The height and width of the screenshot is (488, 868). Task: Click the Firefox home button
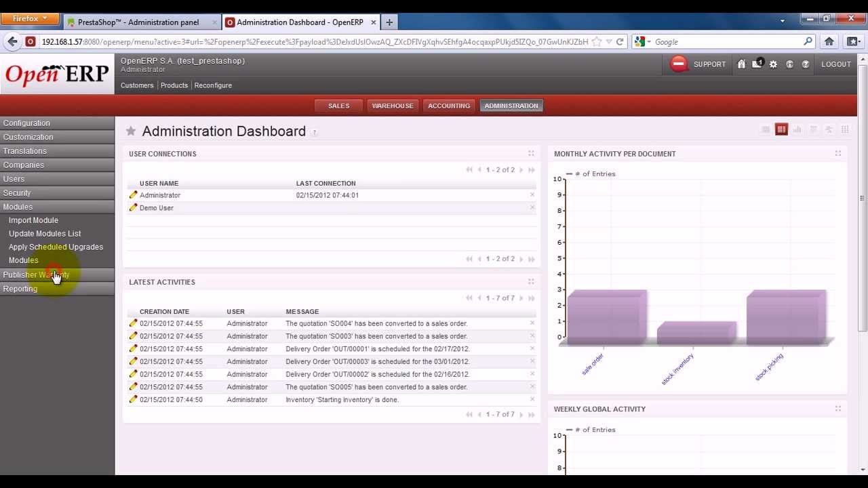click(829, 42)
